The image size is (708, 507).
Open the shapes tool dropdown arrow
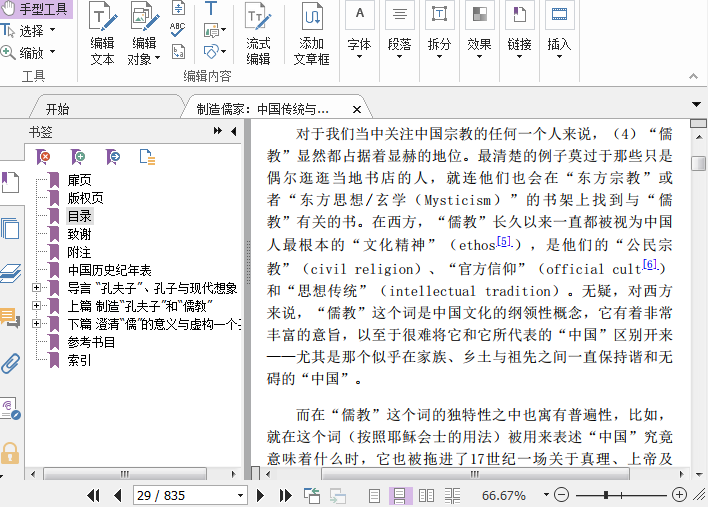224,51
